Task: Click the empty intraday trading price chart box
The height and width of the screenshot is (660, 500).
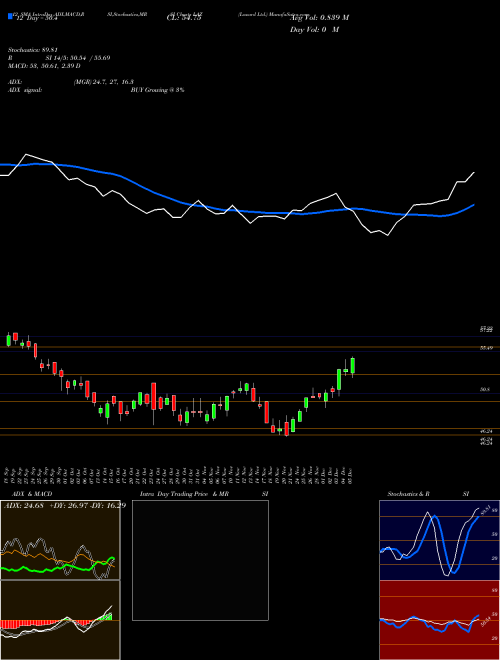Action: 200,560
